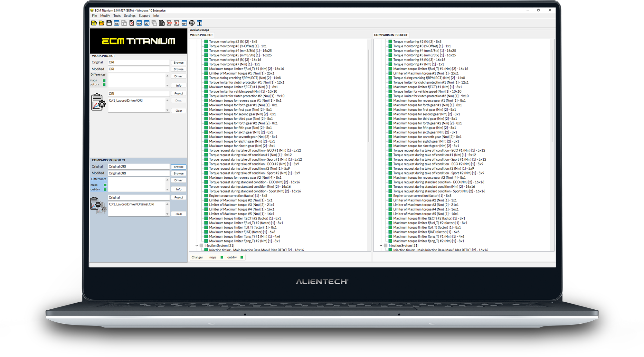Click comparison project Driver button
644x357 pixels.
(x=178, y=180)
